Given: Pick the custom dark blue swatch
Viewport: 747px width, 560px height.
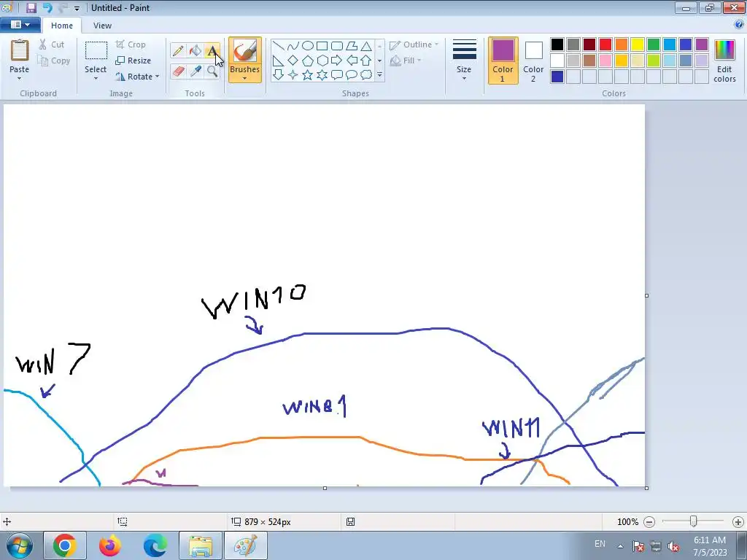Looking at the screenshot, I should click(557, 77).
